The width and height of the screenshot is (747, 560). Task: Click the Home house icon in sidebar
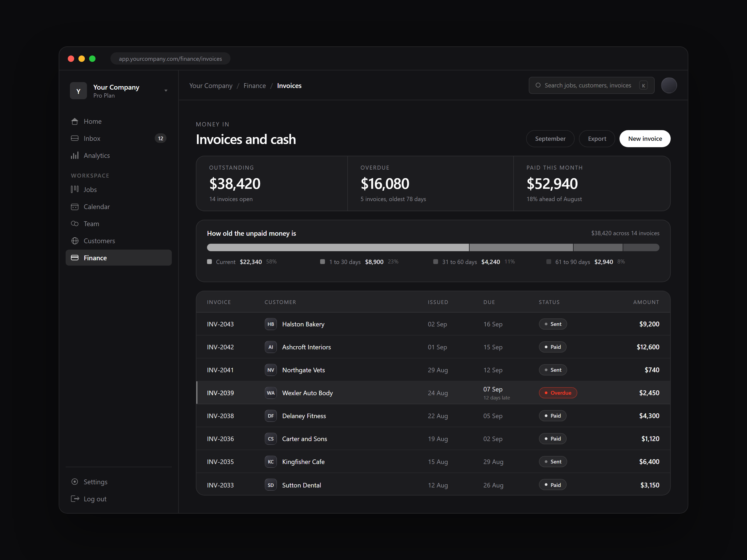pyautogui.click(x=75, y=122)
